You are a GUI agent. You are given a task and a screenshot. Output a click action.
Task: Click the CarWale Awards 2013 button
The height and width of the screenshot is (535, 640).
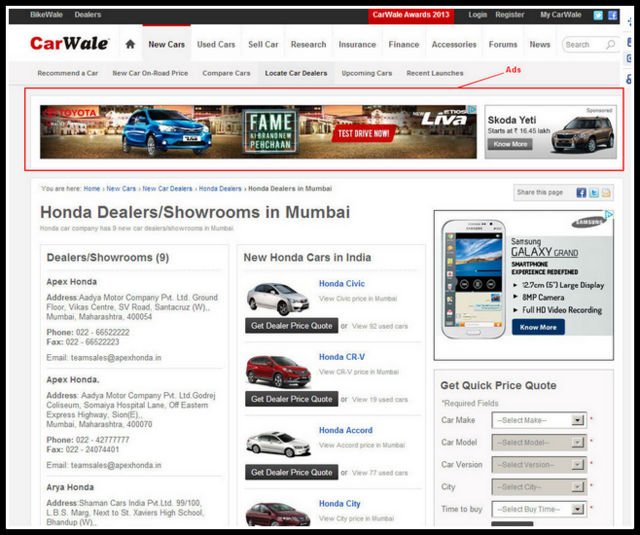click(411, 16)
